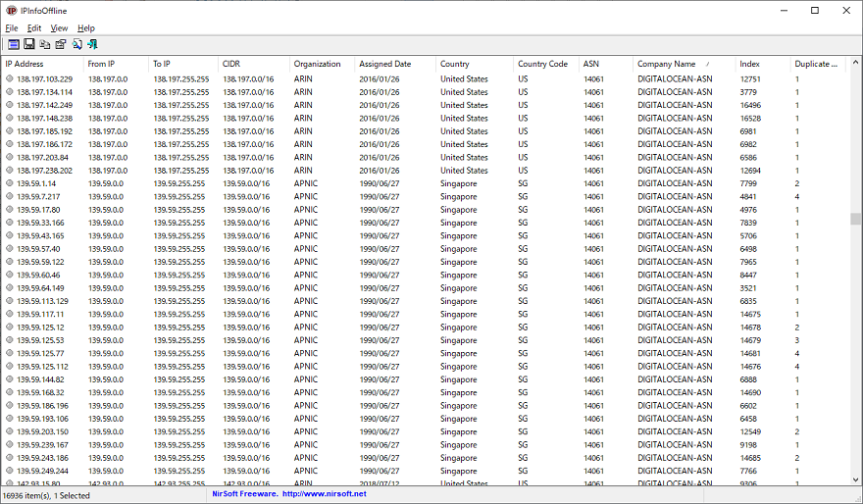The width and height of the screenshot is (863, 504).
Task: Select the 139.59.117.11 row
Action: tap(424, 314)
